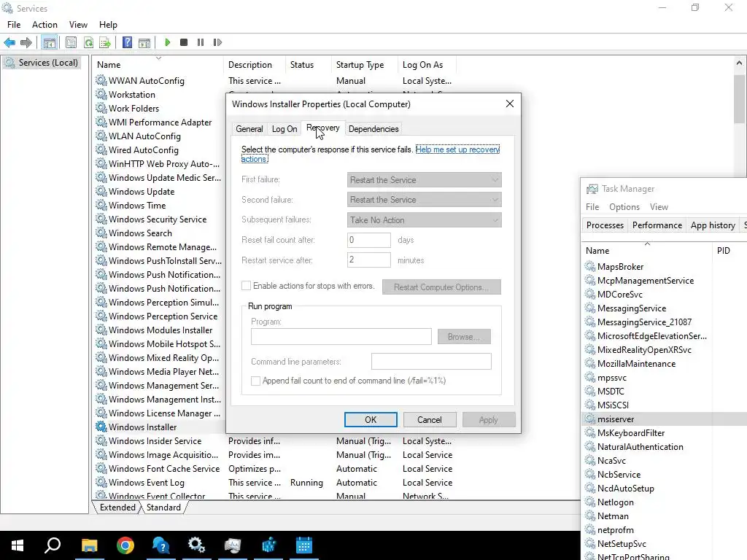
Task: Open File Explorer from the taskbar
Action: coord(89,545)
